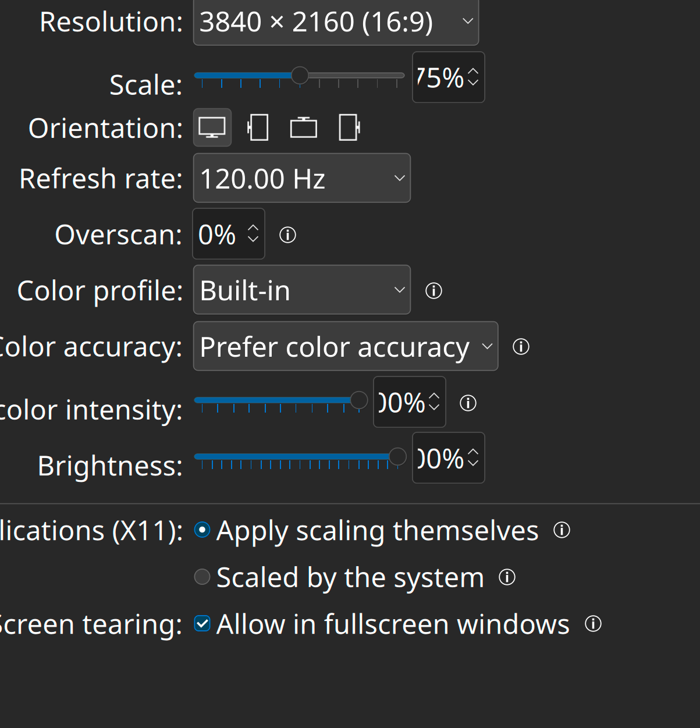Click the Brightness slider handle
This screenshot has width=700, height=728.
(x=397, y=457)
